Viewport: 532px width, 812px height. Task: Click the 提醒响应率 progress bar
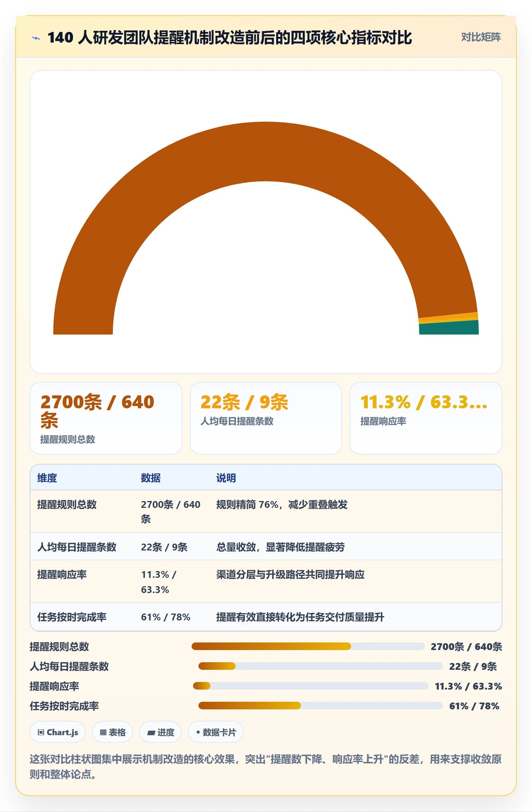(310, 686)
